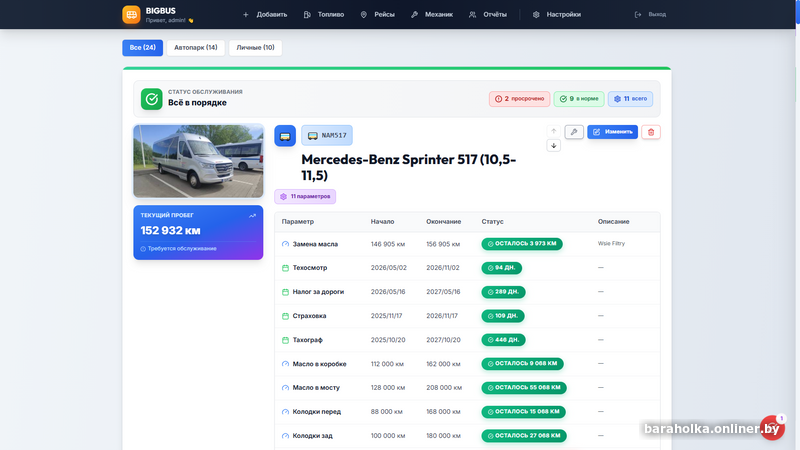
Task: Move vehicle down with arrow button
Action: [554, 146]
